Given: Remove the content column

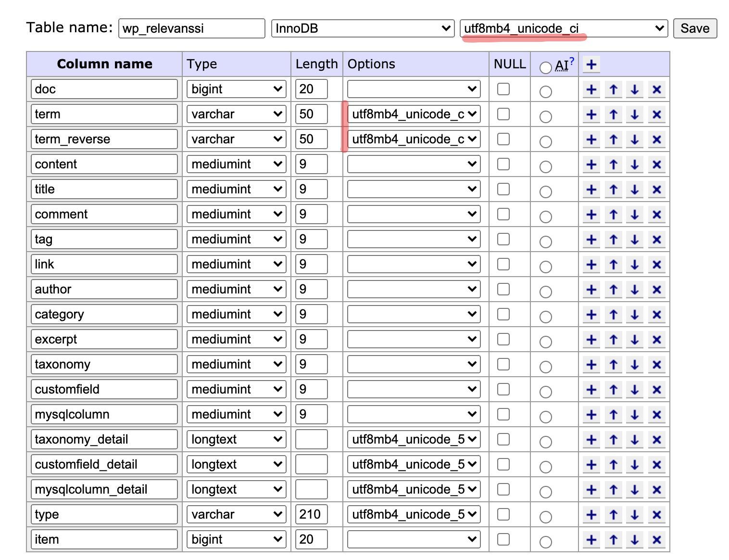Looking at the screenshot, I should [x=656, y=165].
